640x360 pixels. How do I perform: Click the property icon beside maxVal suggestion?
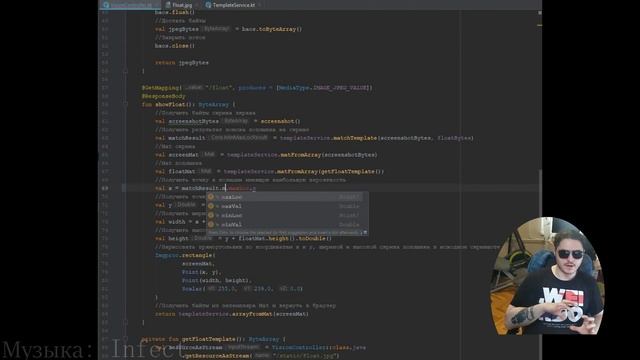(x=211, y=206)
